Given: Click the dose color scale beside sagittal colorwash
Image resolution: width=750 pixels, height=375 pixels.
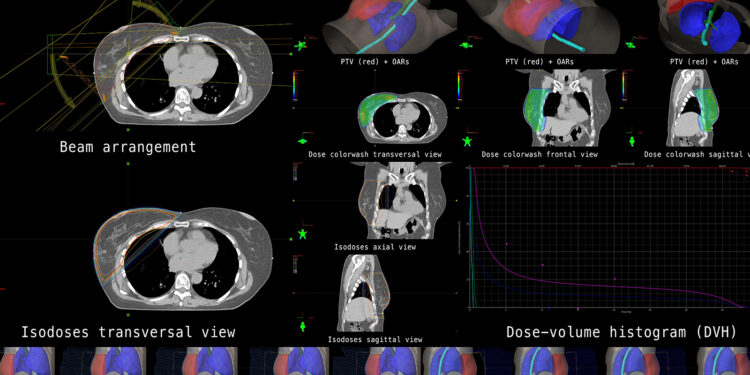Looking at the screenshot, I should pos(624,85).
